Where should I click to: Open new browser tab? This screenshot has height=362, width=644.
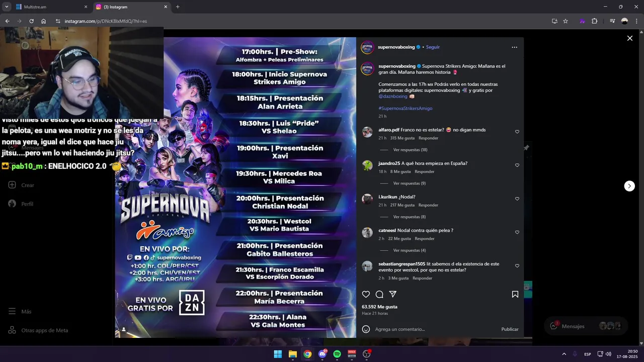[178, 7]
